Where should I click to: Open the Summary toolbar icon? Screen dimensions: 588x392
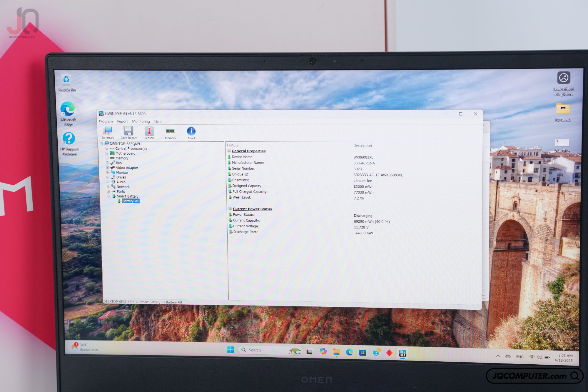click(108, 133)
